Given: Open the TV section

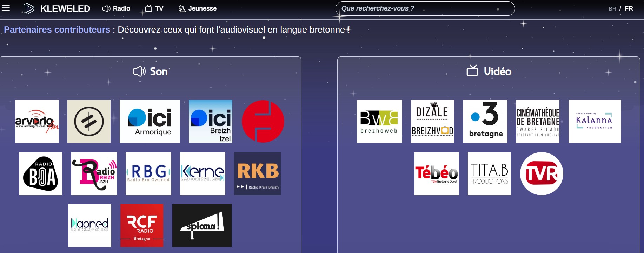Looking at the screenshot, I should point(154,8).
